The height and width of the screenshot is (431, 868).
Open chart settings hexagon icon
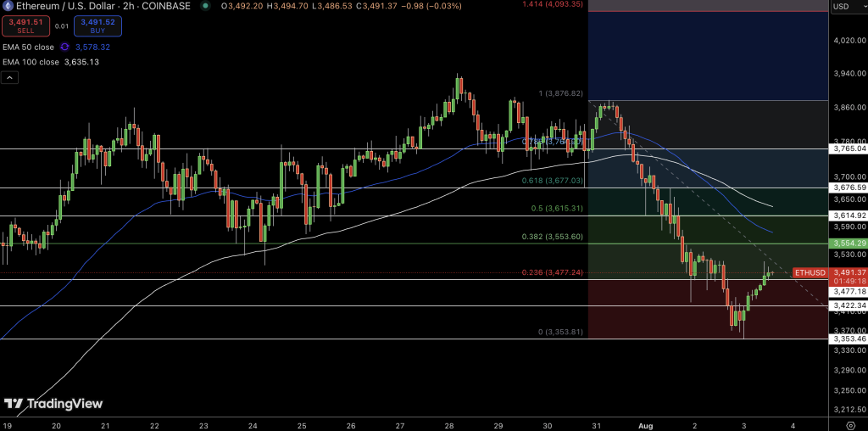851,425
